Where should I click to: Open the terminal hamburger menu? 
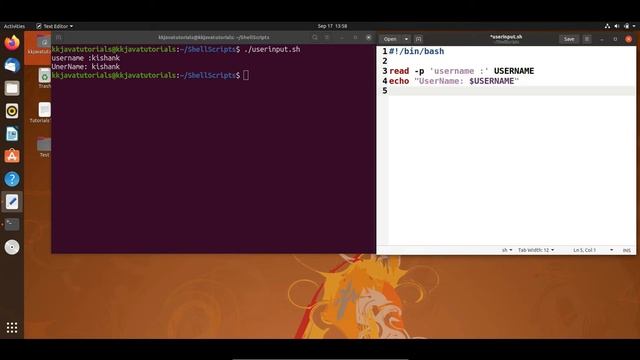pos(327,37)
